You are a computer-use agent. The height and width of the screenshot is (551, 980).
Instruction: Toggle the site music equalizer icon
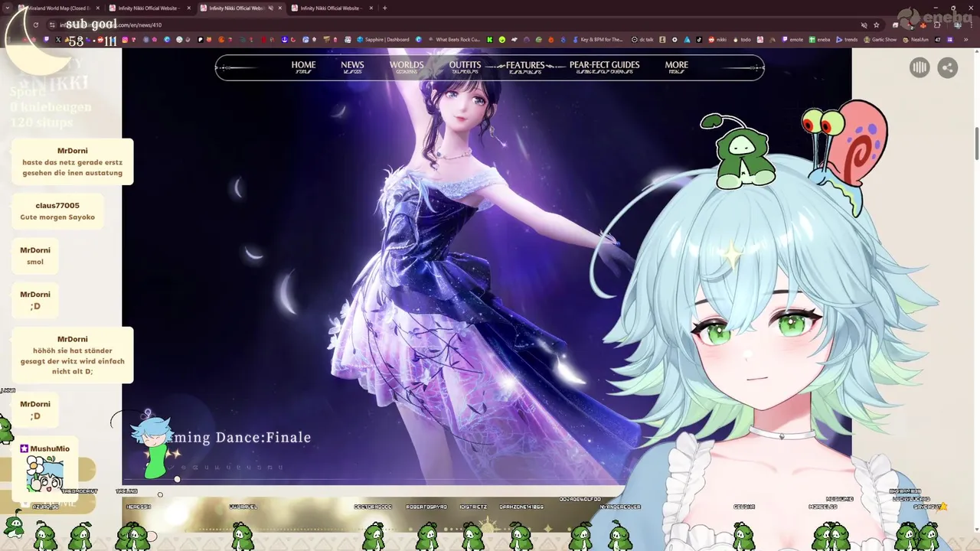(x=920, y=68)
